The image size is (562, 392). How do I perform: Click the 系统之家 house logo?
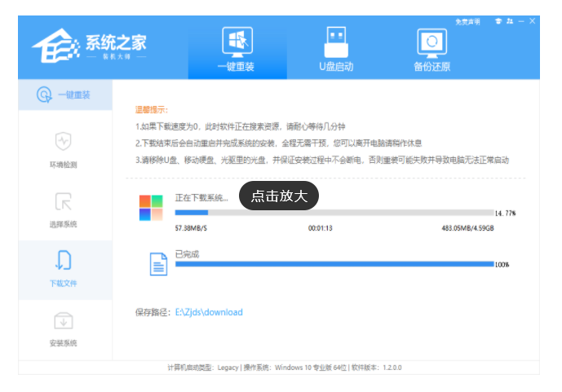coord(55,48)
